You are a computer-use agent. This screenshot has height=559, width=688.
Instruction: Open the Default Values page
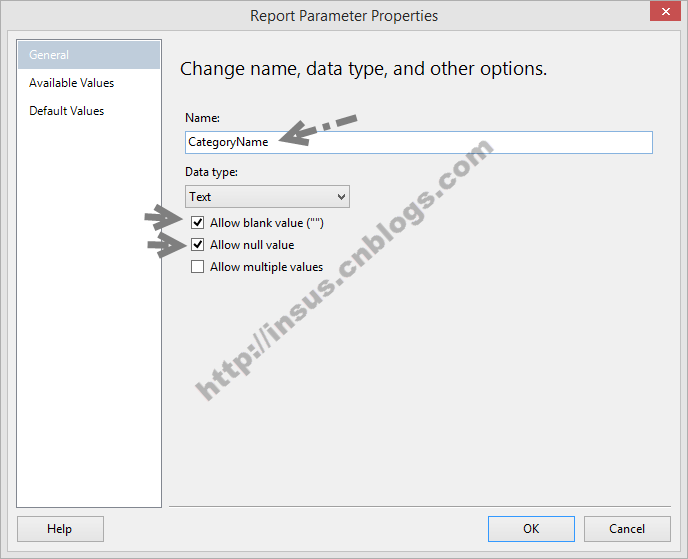click(x=67, y=111)
